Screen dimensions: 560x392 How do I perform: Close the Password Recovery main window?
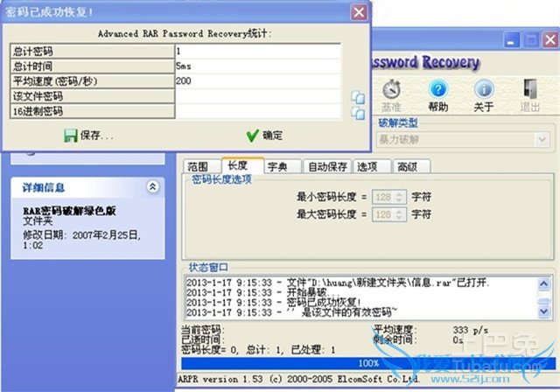click(x=550, y=39)
